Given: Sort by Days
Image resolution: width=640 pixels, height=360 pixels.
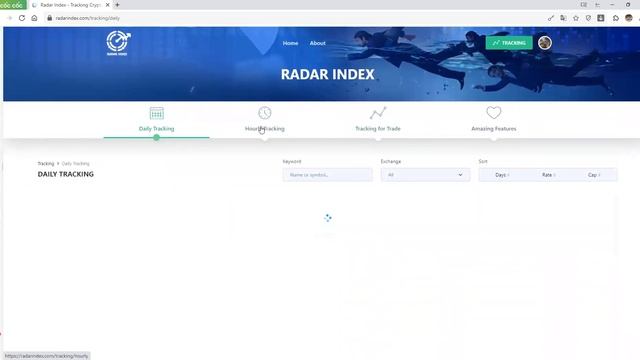Looking at the screenshot, I should tap(502, 175).
